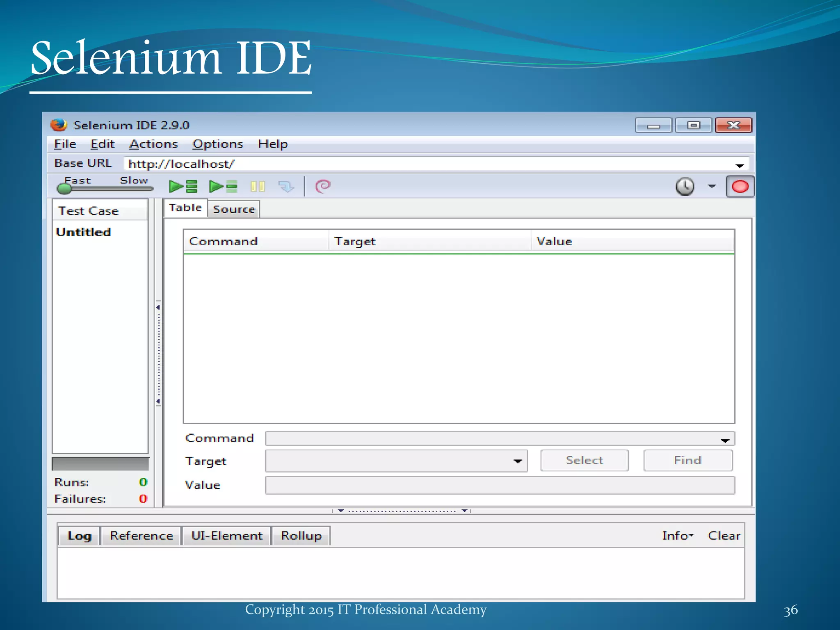The image size is (840, 630).
Task: Open the Edit menu
Action: click(x=103, y=144)
